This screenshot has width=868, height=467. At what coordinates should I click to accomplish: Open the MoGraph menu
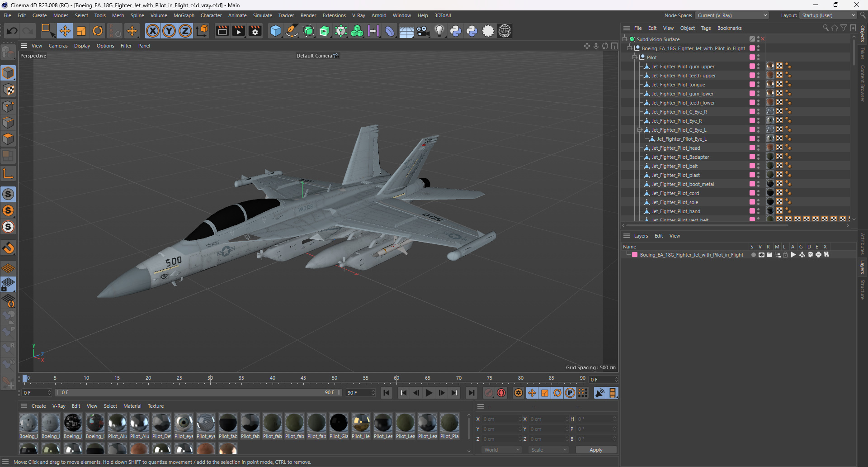tap(184, 15)
